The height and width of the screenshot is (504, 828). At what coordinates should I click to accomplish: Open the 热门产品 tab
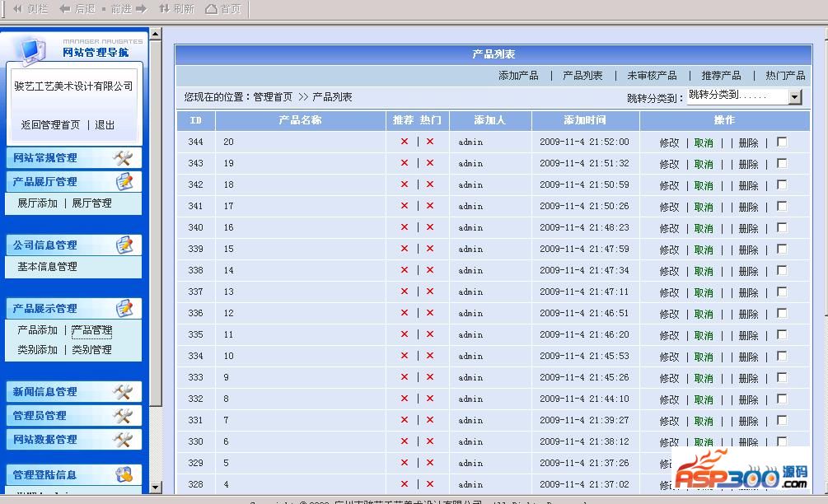pos(785,76)
